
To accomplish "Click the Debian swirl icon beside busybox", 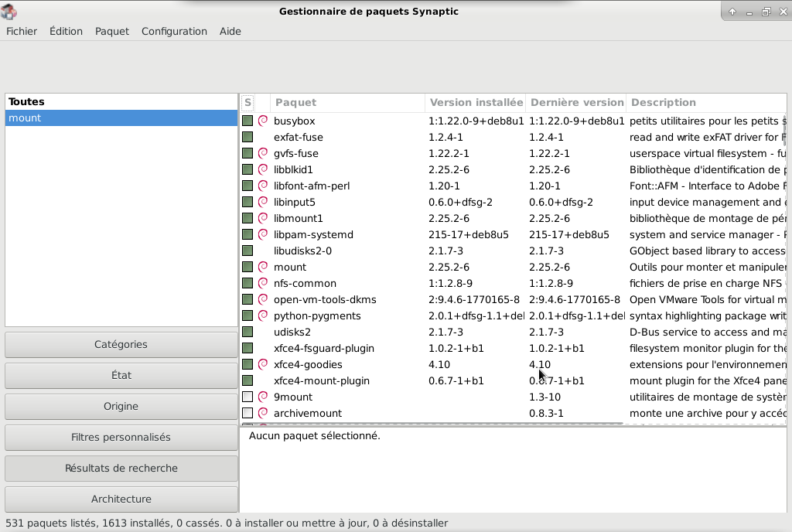I will 263,121.
